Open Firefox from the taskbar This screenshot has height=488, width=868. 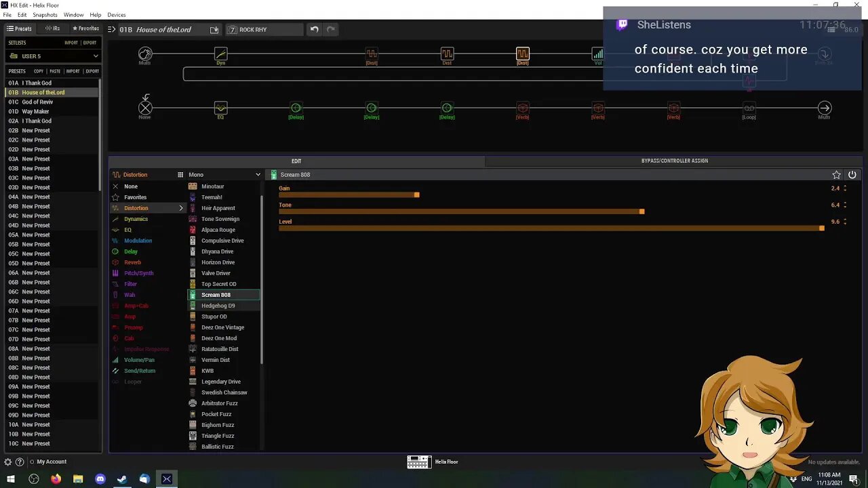56,479
